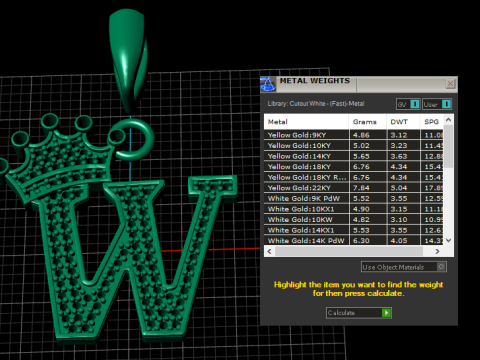This screenshot has width=480, height=360.
Task: Select the Yellow Gold:18KY row
Action: pyautogui.click(x=354, y=167)
